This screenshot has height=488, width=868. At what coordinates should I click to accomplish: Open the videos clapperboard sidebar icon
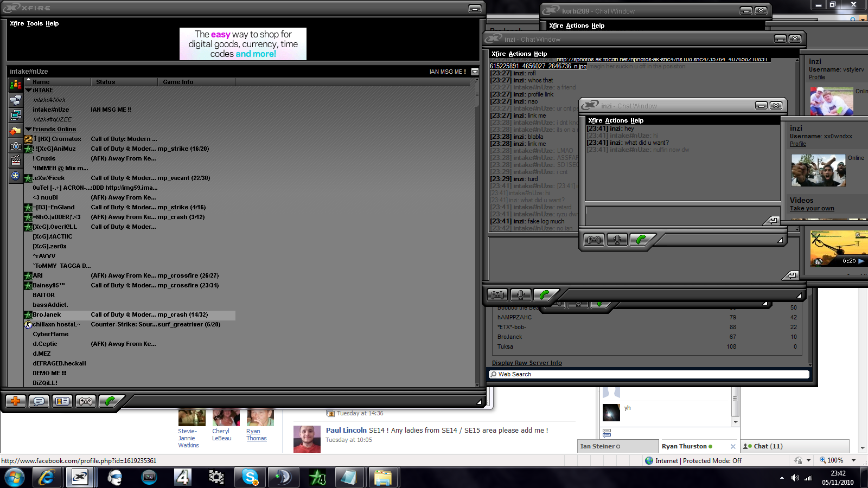(x=16, y=161)
